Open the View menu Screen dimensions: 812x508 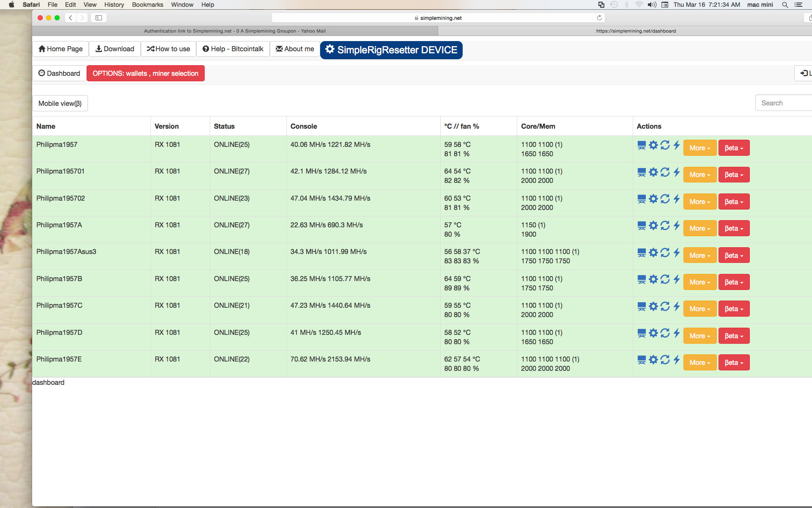pyautogui.click(x=90, y=5)
